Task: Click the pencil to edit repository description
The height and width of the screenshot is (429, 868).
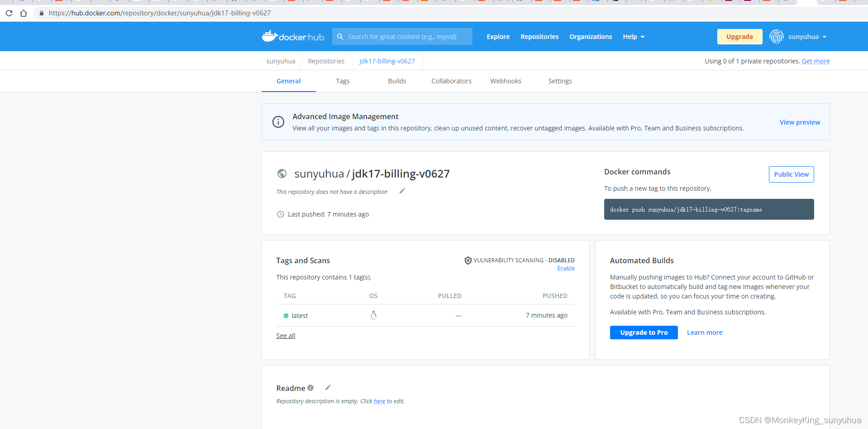Action: 402,191
